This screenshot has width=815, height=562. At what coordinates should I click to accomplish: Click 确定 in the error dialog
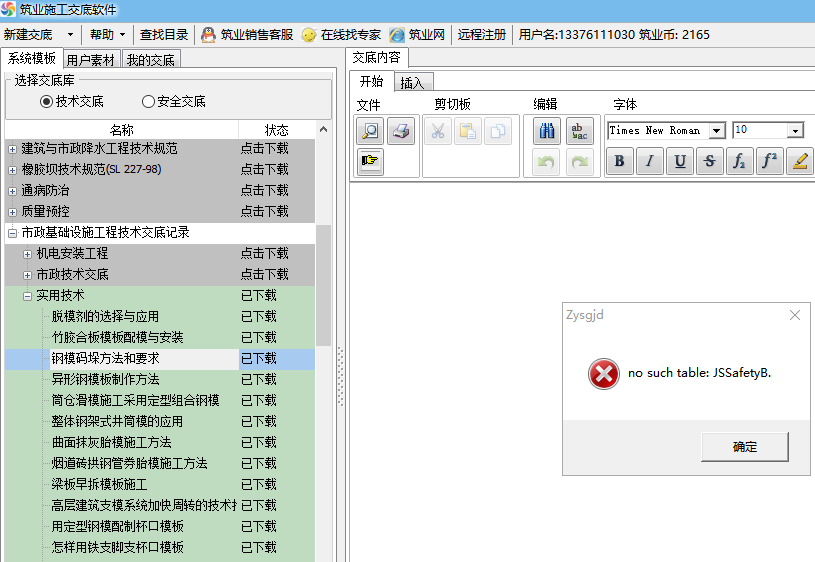point(745,447)
